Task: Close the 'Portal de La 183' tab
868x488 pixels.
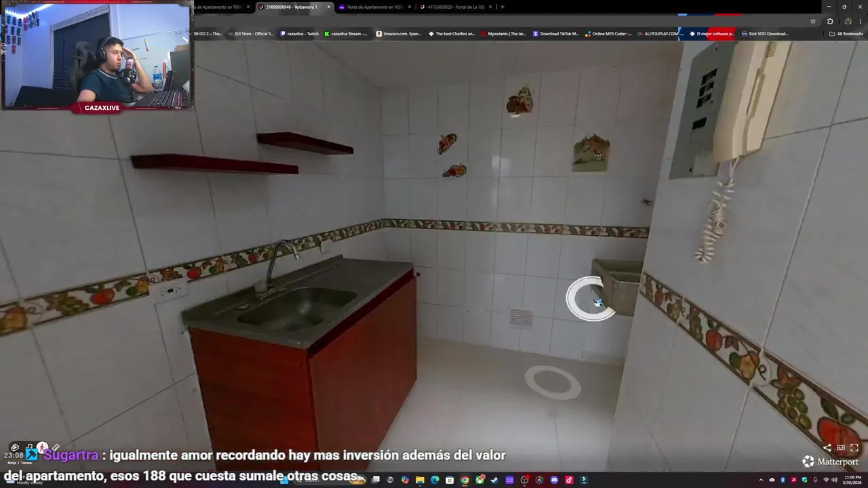Action: coord(490,7)
